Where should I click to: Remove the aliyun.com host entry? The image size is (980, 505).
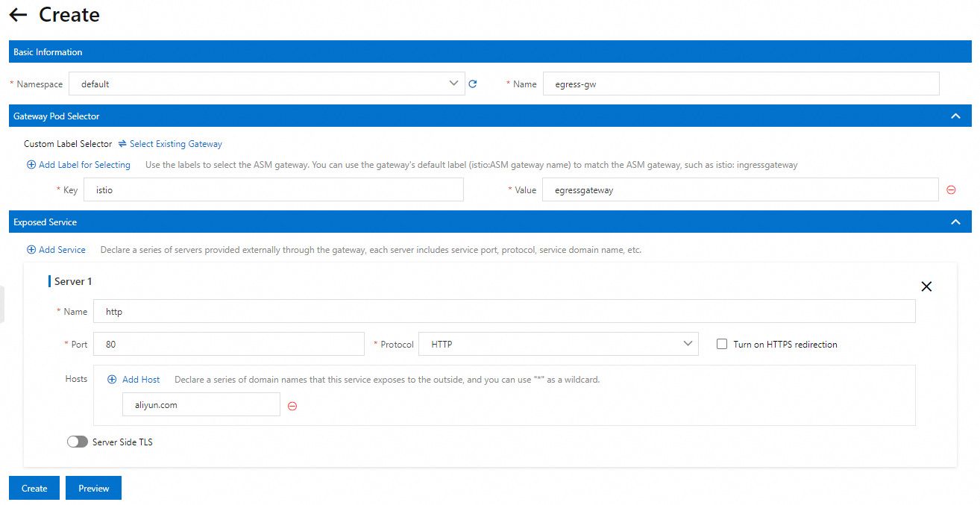292,406
